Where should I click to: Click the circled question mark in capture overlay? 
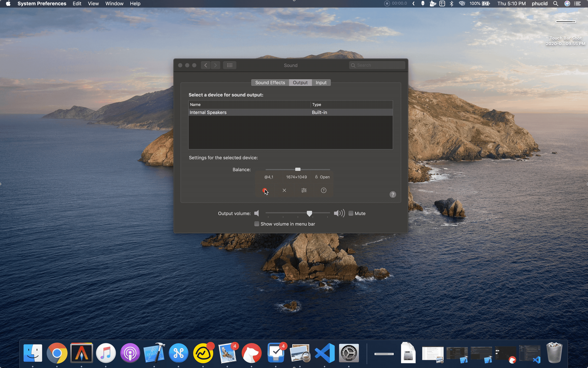tap(323, 190)
